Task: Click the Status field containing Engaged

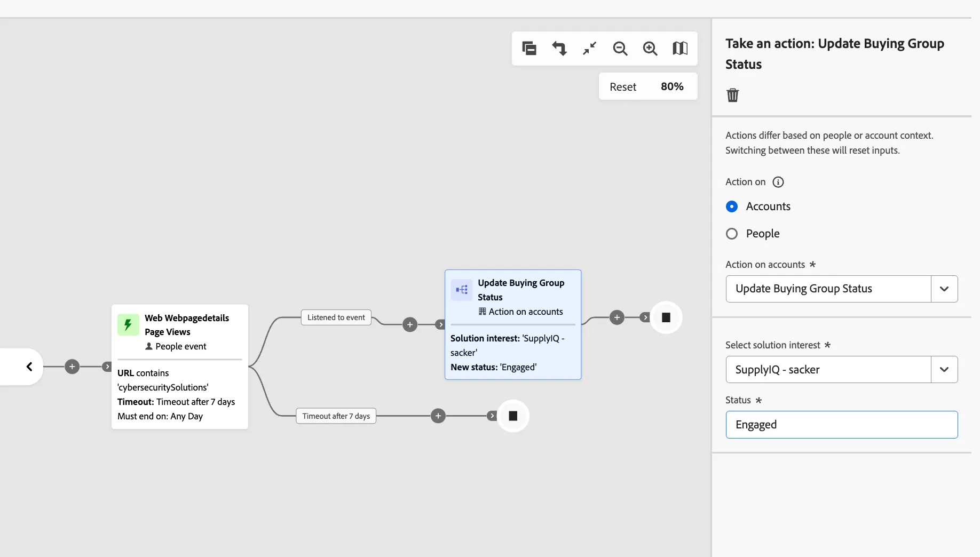Action: [842, 425]
